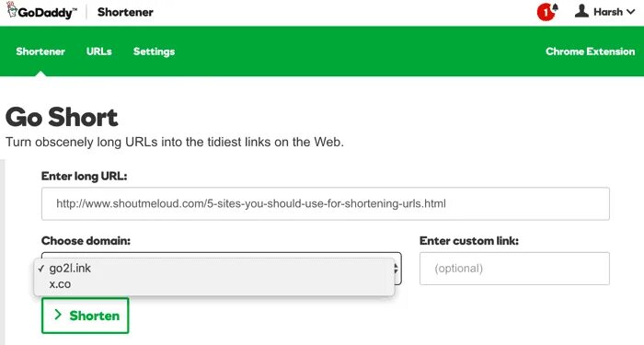Expand the Harsh account chevron
This screenshot has height=345, width=644.
click(631, 12)
